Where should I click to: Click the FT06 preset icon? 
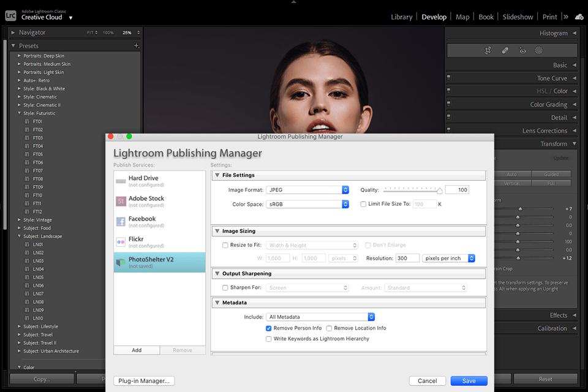26,162
